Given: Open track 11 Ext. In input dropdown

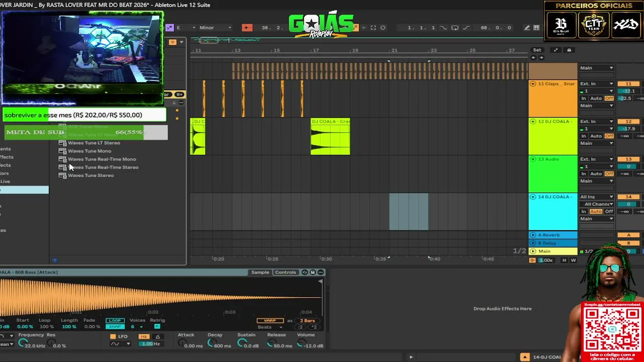Looking at the screenshot, I should (x=597, y=83).
